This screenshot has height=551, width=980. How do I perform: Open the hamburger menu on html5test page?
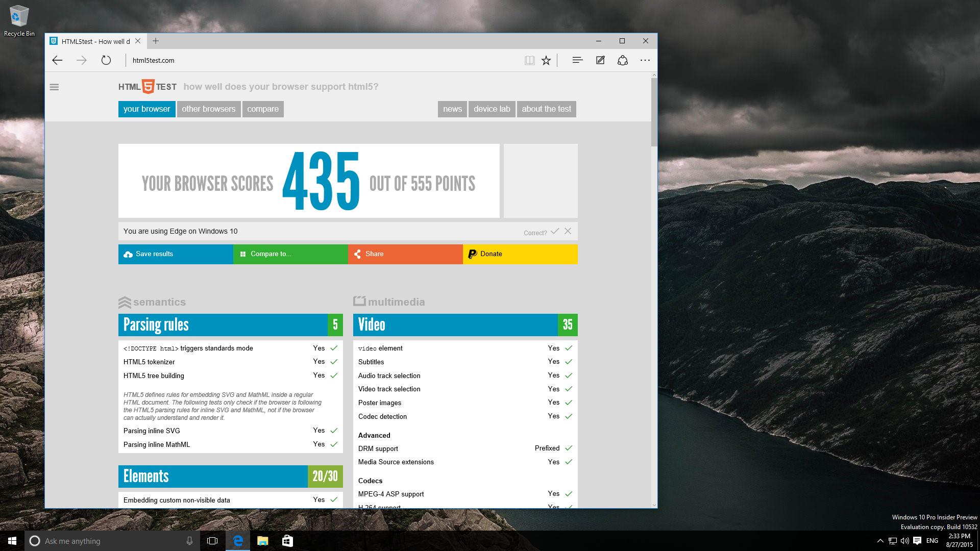pos(54,87)
